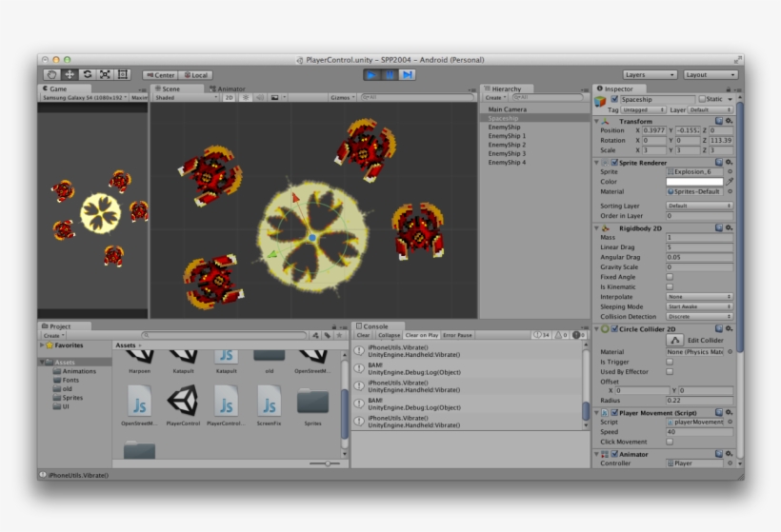
Task: Select the Hand tool in toolbar
Action: tap(51, 74)
